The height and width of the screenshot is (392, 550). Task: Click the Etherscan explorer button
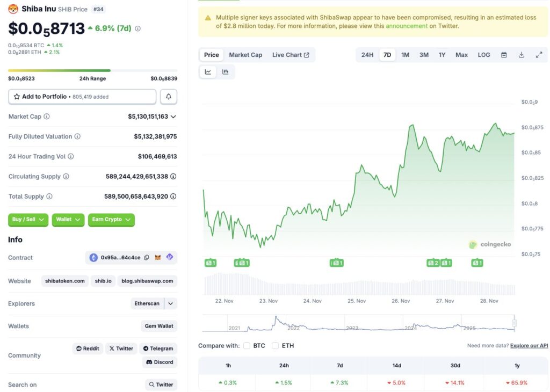[147, 303]
